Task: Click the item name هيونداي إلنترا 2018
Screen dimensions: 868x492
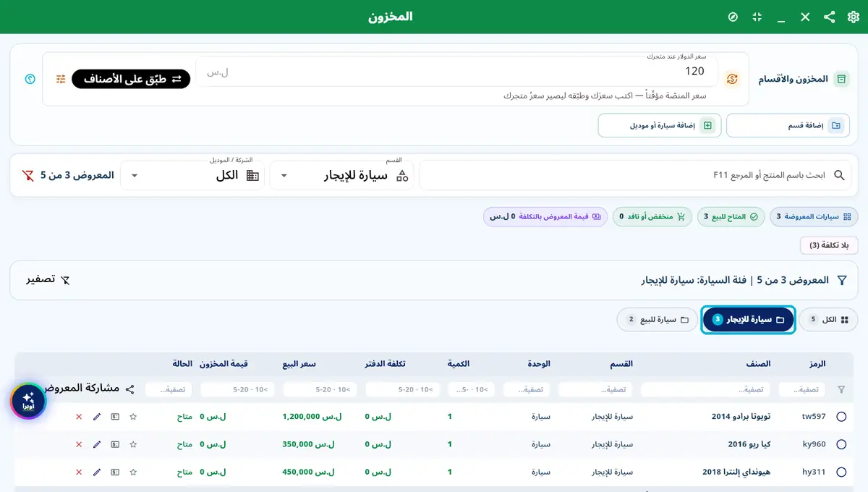Action: (736, 472)
